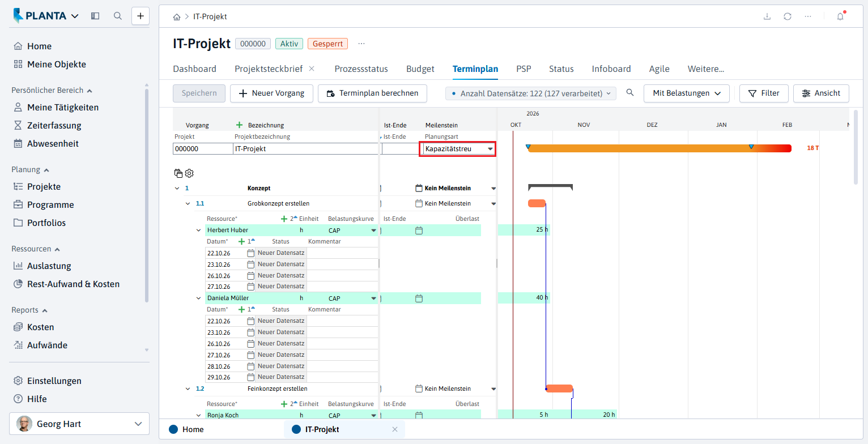Collapse the task 1.1 Grobkonzept row
Screen dimensions: 868x444
pyautogui.click(x=188, y=203)
